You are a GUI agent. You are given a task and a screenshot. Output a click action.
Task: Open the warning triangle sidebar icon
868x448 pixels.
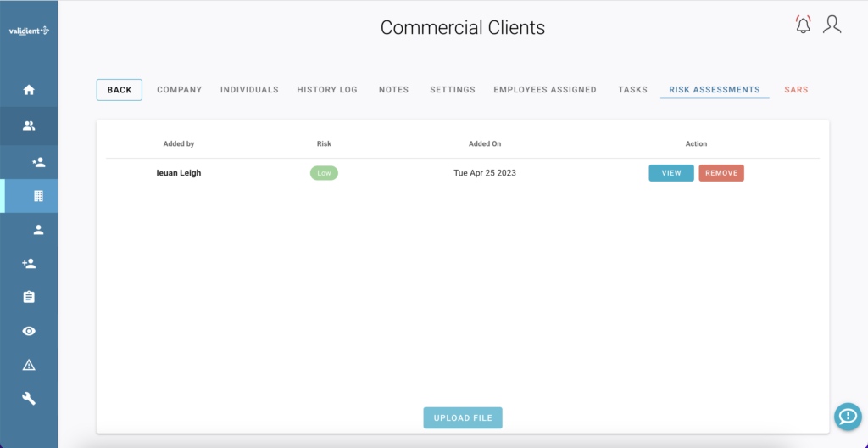29,365
